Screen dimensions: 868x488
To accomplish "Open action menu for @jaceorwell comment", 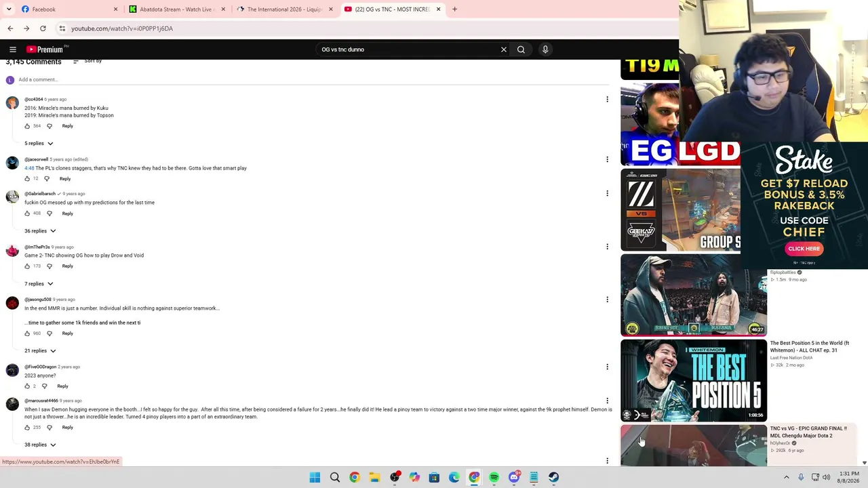I will point(607,160).
